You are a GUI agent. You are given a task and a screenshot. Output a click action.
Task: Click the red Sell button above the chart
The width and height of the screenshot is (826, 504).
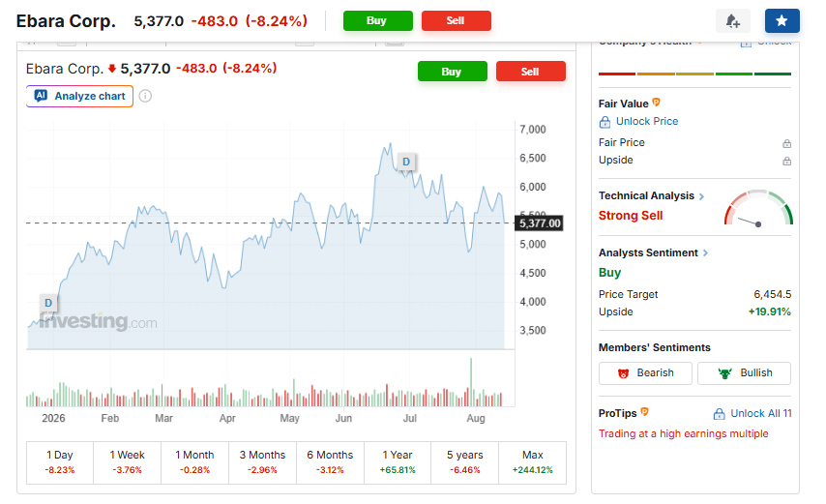(x=530, y=71)
